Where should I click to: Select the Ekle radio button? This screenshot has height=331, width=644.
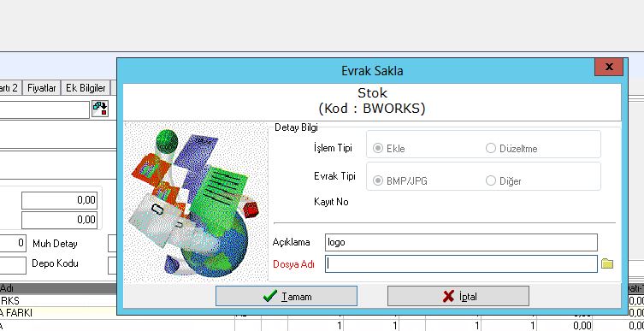(x=378, y=148)
